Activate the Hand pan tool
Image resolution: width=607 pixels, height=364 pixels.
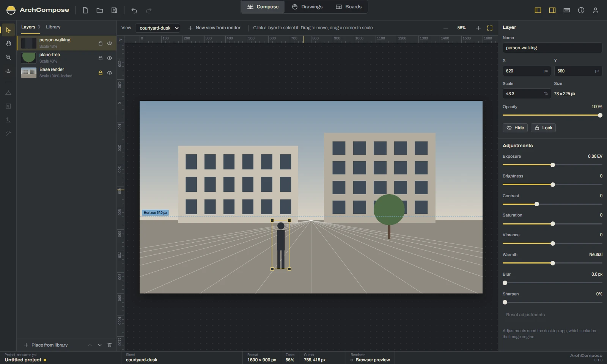tap(8, 44)
